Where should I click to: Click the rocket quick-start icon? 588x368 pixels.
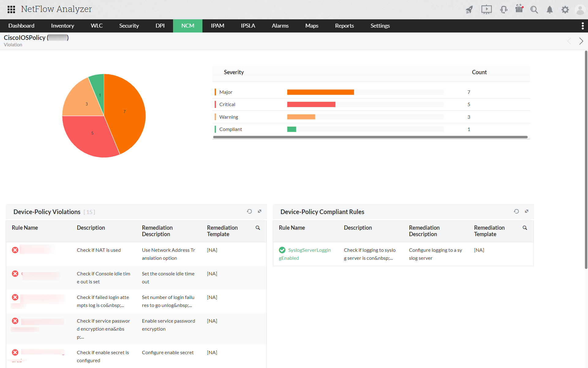469,10
